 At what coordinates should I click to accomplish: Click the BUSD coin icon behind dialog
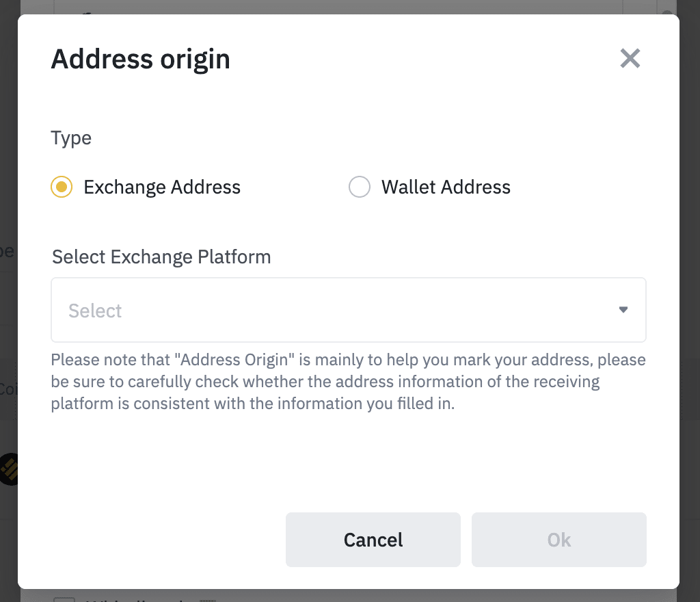pyautogui.click(x=8, y=469)
